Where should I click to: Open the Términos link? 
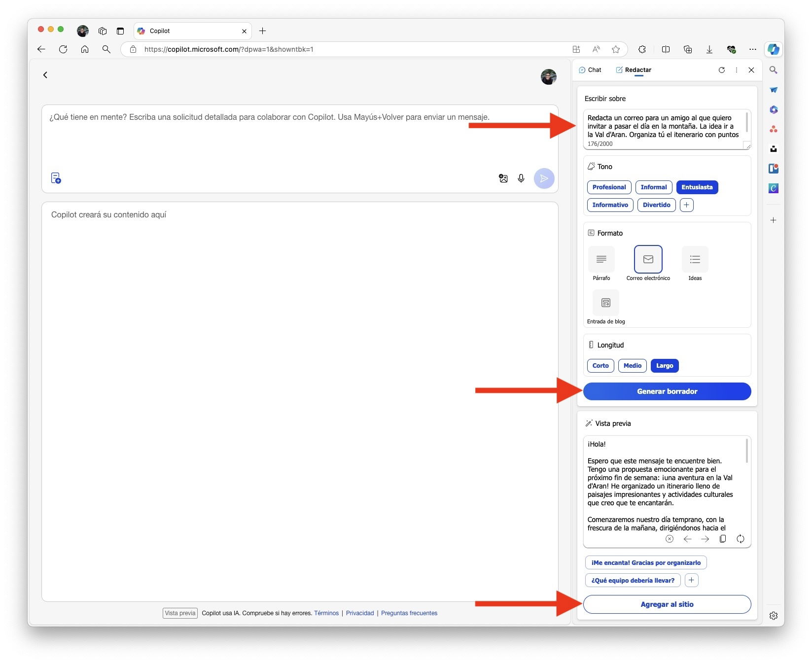(326, 613)
